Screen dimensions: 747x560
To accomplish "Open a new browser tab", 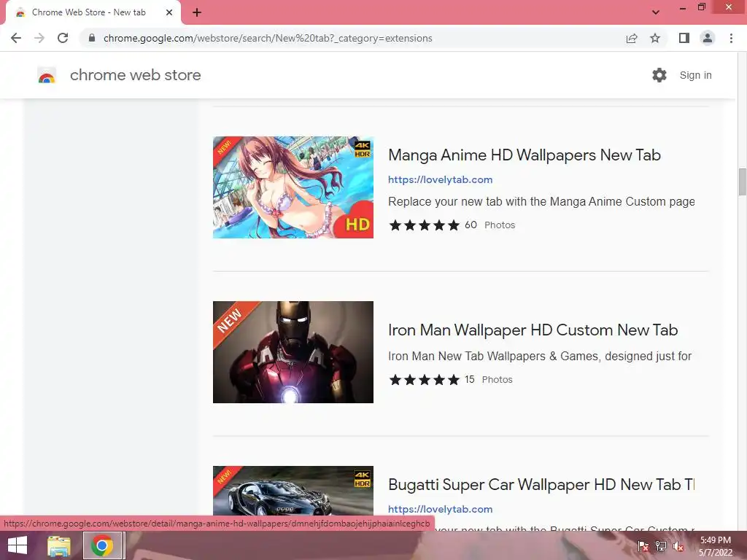I will pyautogui.click(x=197, y=12).
